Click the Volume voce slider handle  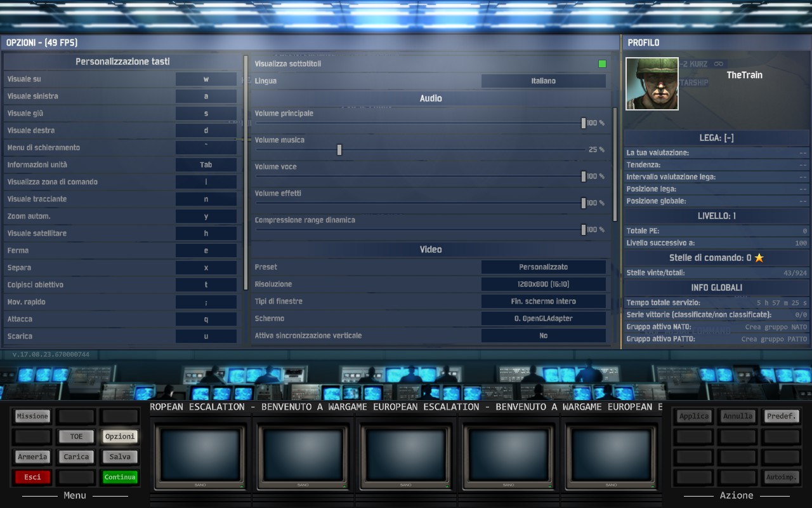(x=584, y=177)
